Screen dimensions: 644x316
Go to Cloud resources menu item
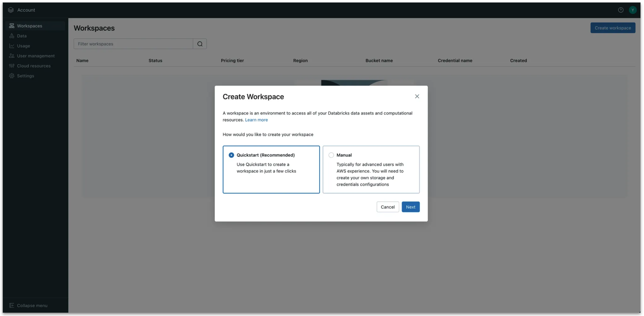34,66
